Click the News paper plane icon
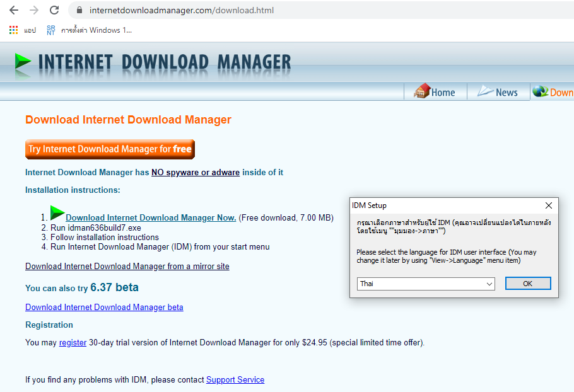574x392 pixels. 485,91
